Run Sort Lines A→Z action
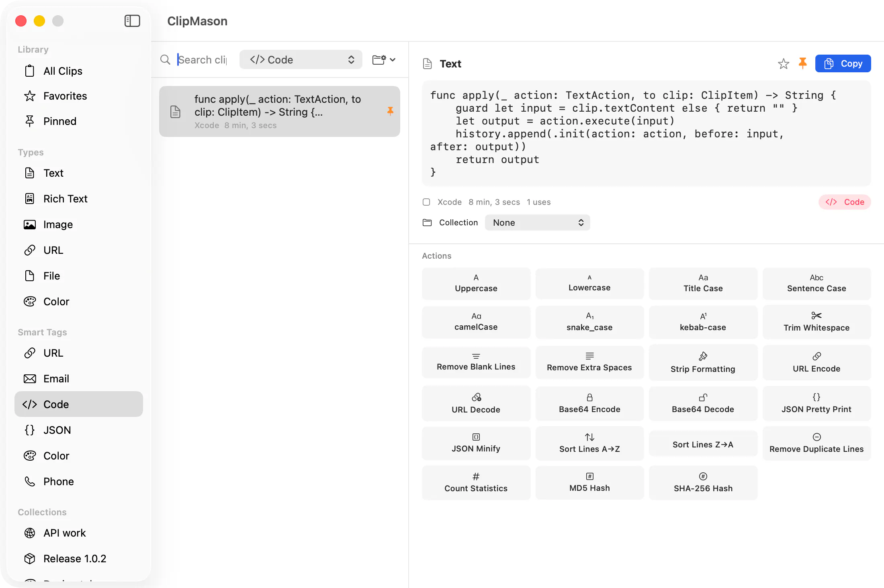This screenshot has width=884, height=588. [x=589, y=443]
